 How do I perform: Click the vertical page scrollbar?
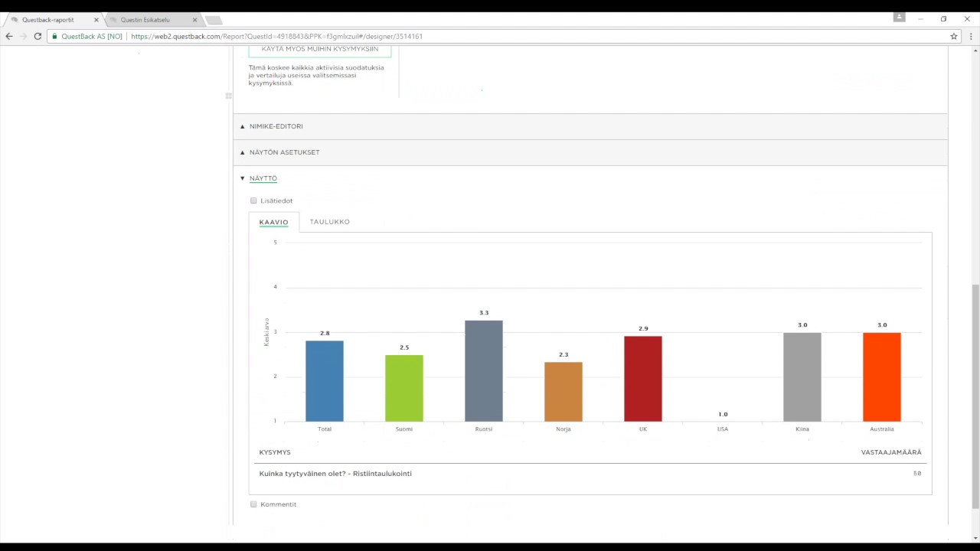click(x=975, y=396)
